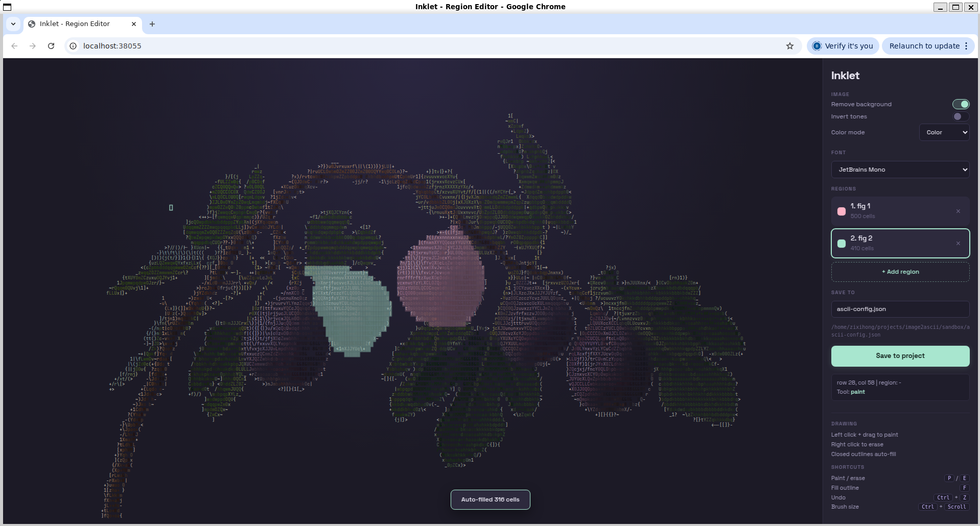Open the Color mode dropdown

point(944,132)
